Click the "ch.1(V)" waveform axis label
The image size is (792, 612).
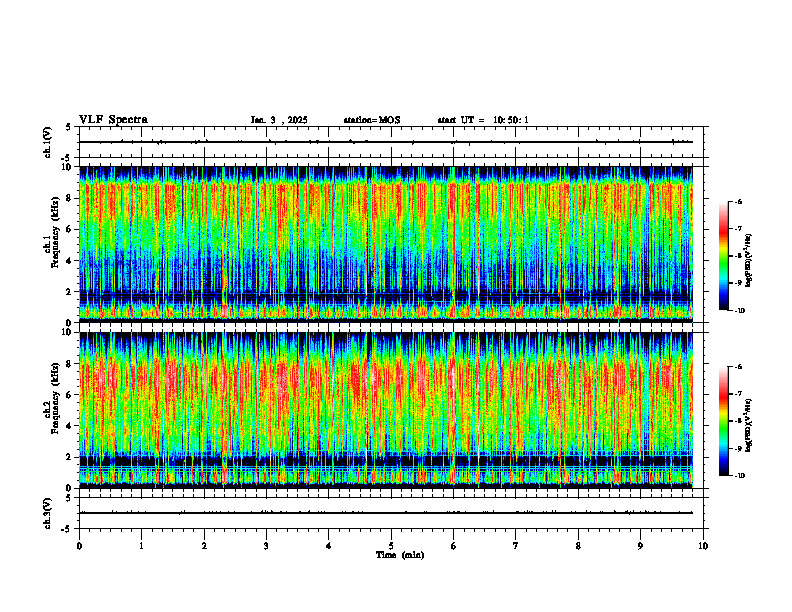tap(47, 142)
